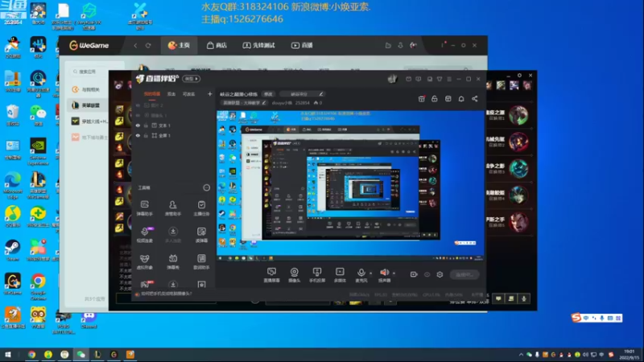Collapse the 工具箱 toolbox panel
Viewport: 644px width, 362px height.
(206, 187)
